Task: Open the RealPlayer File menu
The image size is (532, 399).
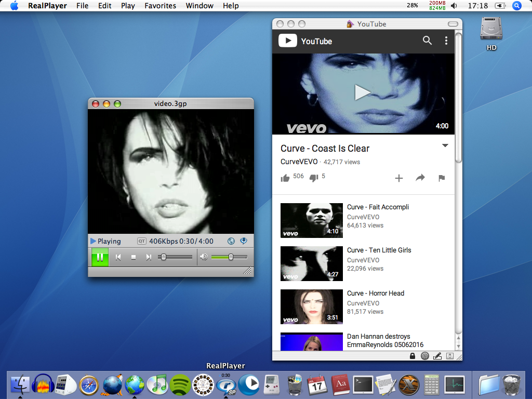Action: [83, 6]
